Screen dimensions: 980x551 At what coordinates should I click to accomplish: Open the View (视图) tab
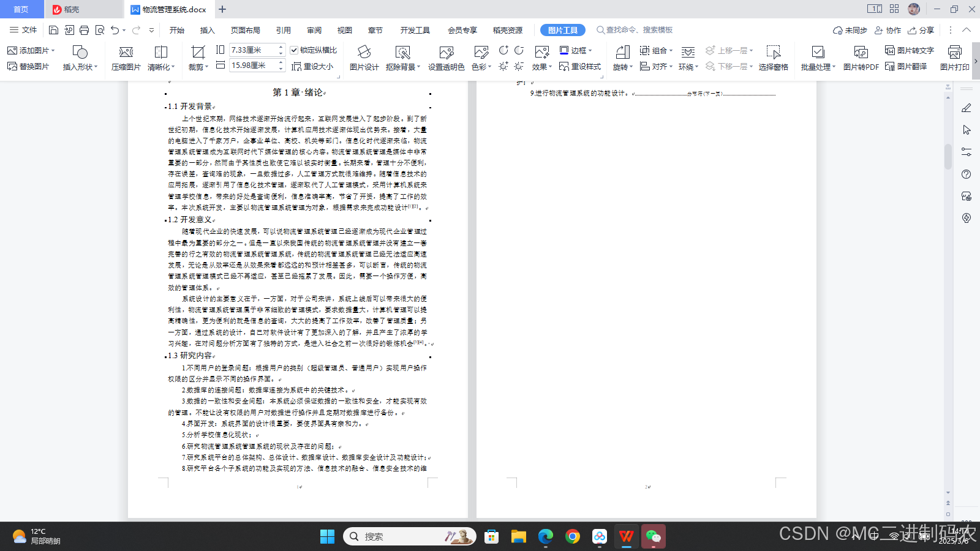pyautogui.click(x=345, y=30)
